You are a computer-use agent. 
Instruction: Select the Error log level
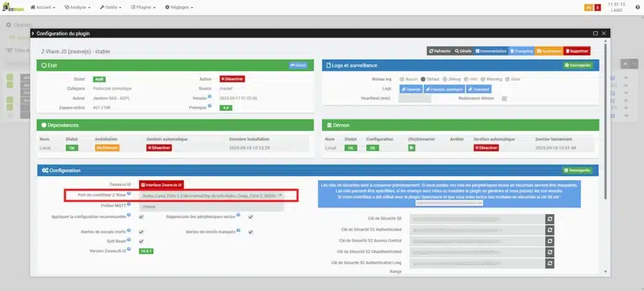point(508,79)
